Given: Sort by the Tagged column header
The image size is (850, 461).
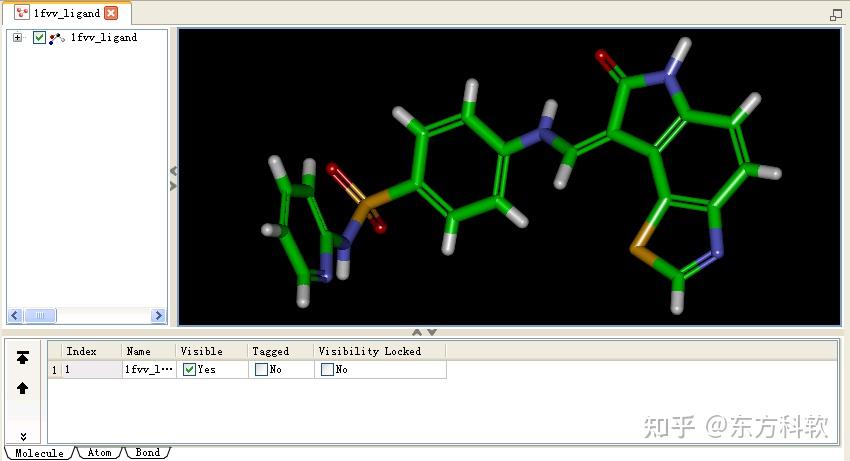Looking at the screenshot, I should 281,351.
